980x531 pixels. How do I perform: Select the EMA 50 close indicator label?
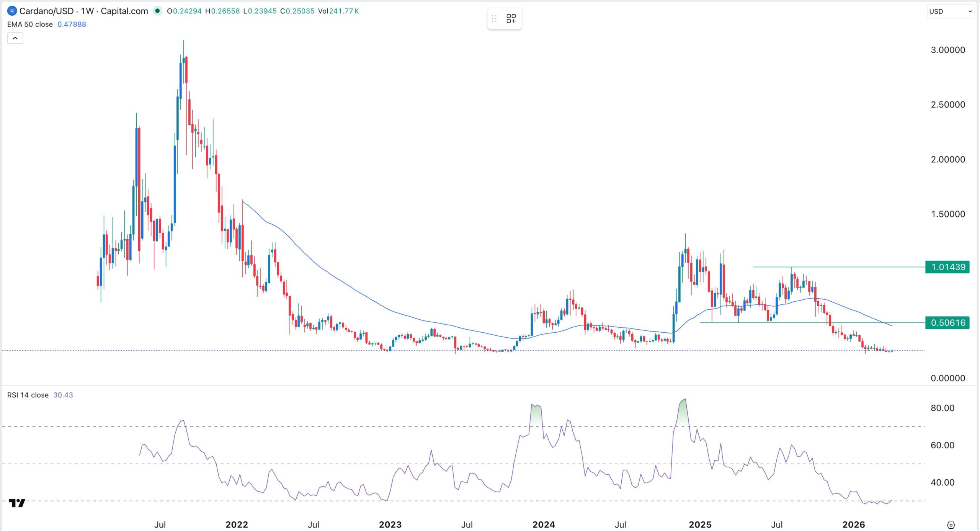(x=30, y=24)
